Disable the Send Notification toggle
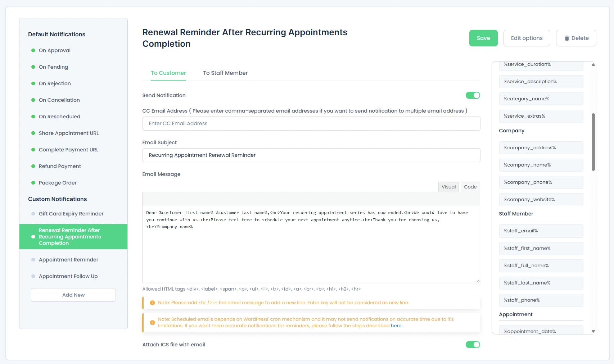This screenshot has height=364, width=614. pyautogui.click(x=473, y=95)
